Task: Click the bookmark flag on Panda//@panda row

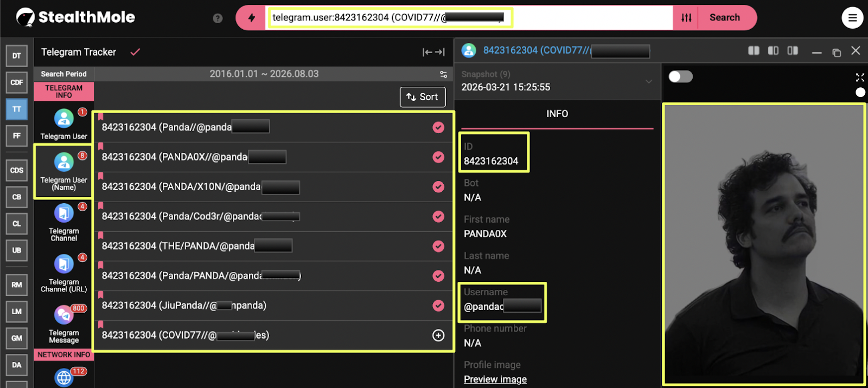Action: coord(100,117)
